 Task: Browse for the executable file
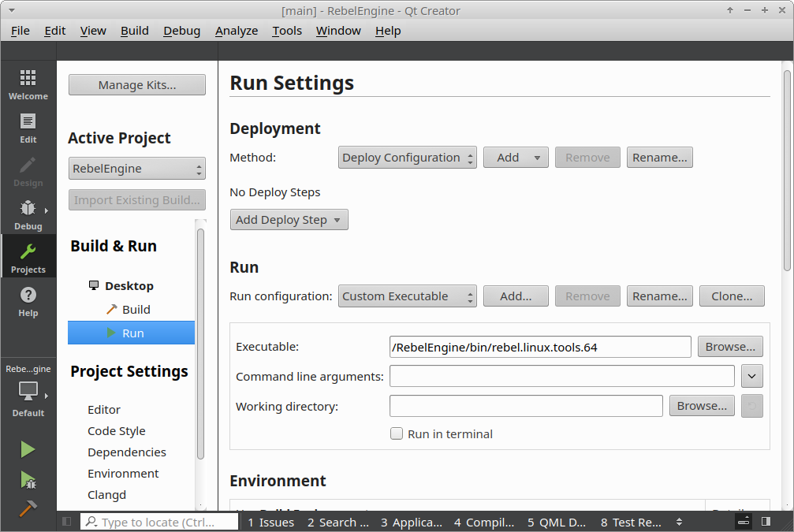tap(730, 347)
